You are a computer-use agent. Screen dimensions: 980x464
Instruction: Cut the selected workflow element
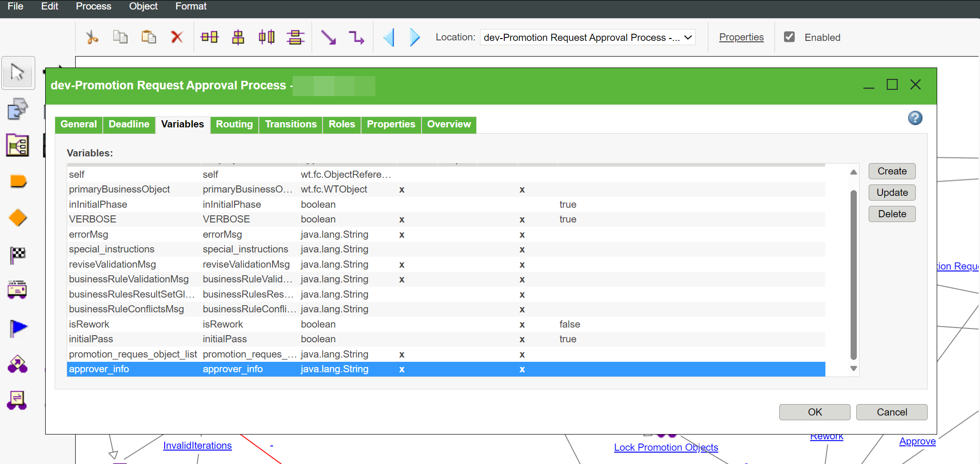click(92, 37)
